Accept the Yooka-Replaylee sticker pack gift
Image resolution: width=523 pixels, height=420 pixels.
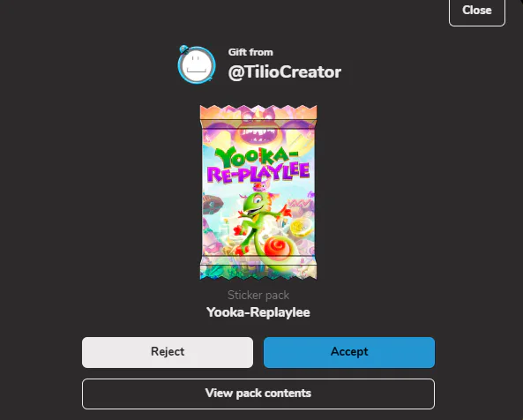[x=349, y=352]
